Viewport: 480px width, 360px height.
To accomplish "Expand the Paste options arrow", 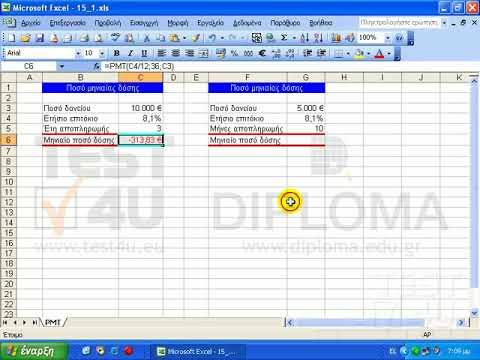I will point(184,38).
